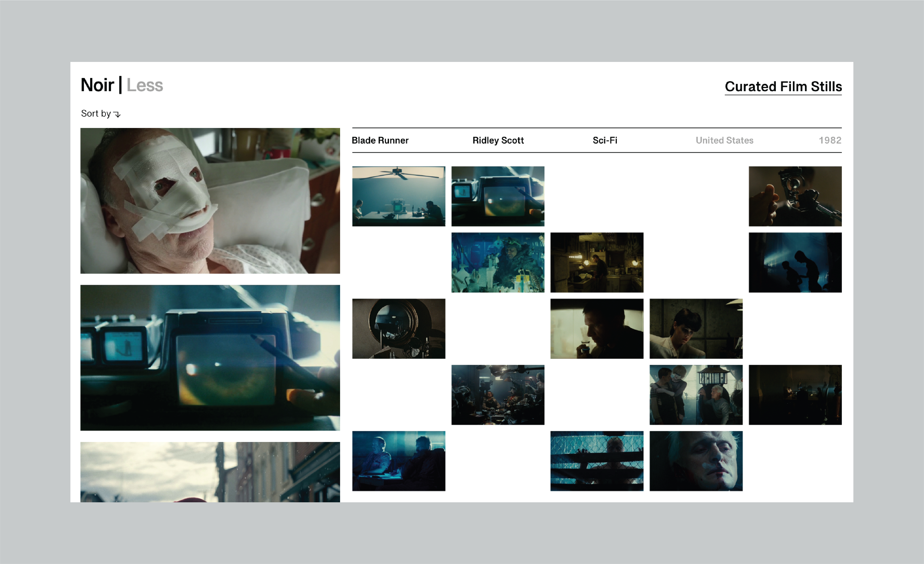Click the Sort by arrow icon

(x=117, y=114)
